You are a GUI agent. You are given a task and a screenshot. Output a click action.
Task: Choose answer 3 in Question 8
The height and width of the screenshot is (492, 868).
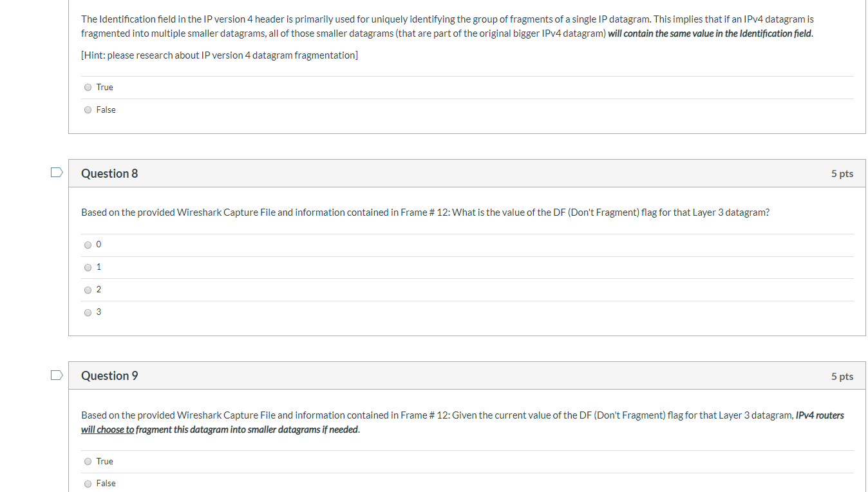pyautogui.click(x=88, y=312)
